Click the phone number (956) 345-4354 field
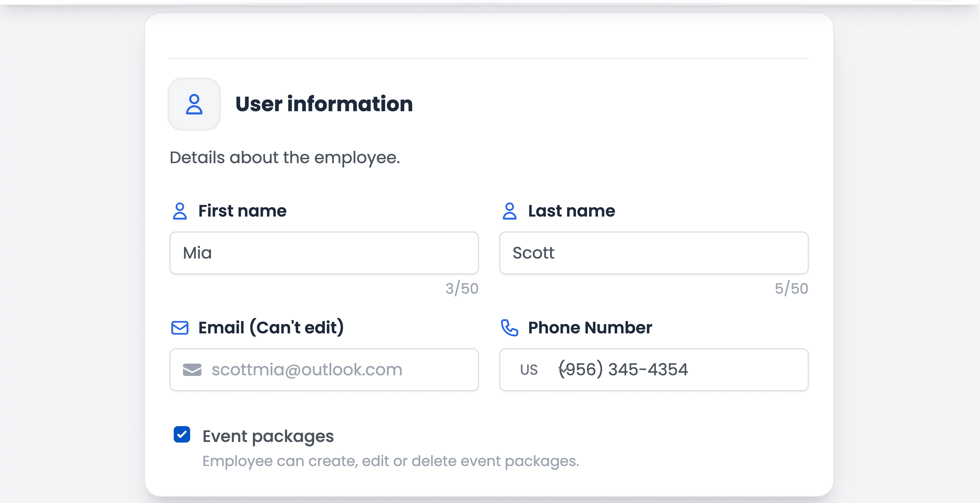The width and height of the screenshot is (980, 503). pos(677,370)
